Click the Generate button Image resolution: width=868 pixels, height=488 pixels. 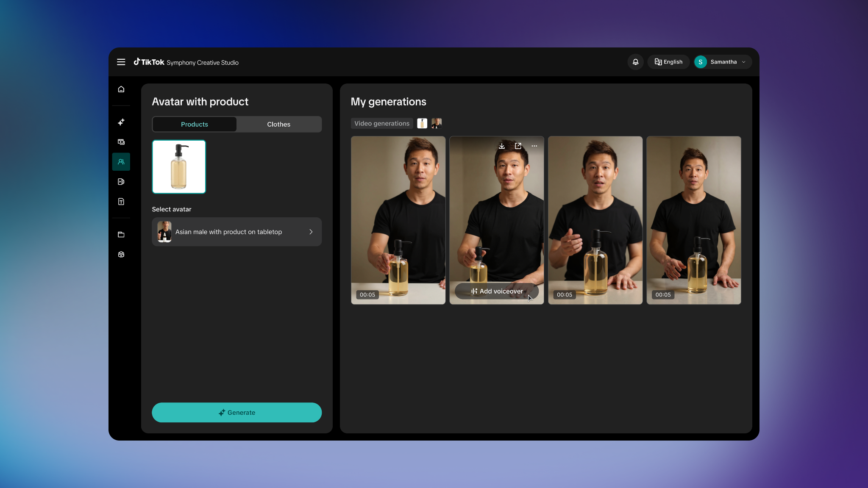click(x=236, y=412)
